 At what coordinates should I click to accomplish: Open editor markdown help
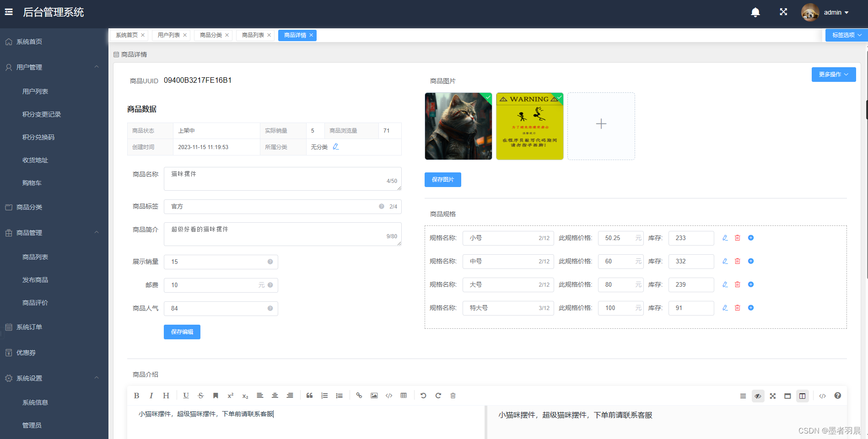[x=837, y=396]
